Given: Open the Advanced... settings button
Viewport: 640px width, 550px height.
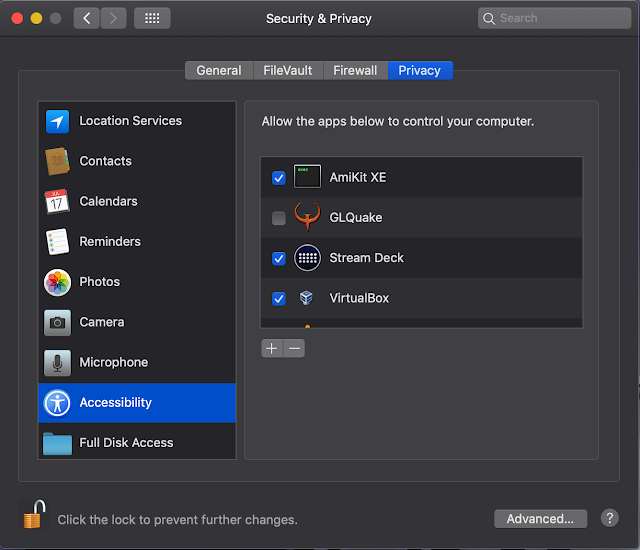Looking at the screenshot, I should pos(540,519).
